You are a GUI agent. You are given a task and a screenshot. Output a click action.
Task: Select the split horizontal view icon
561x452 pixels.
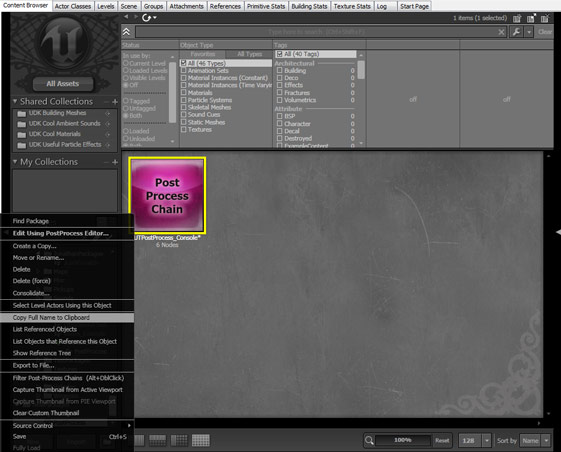(157, 440)
